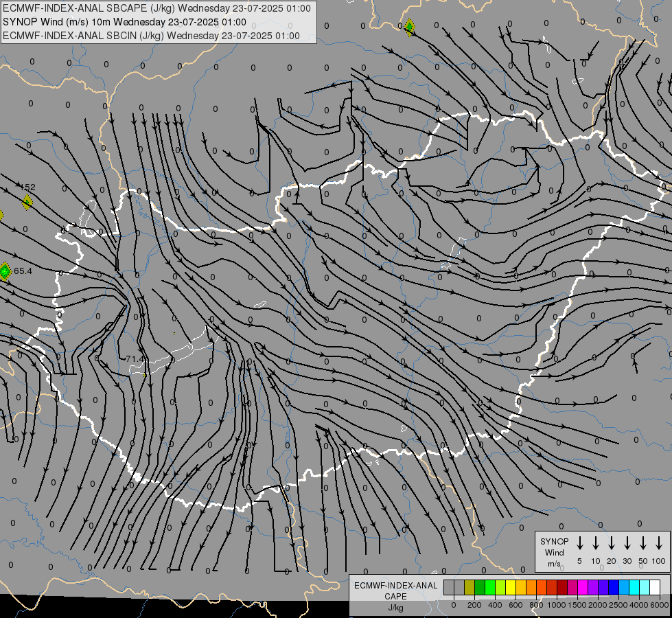Click the ECMWF-INDEX-ANAL CAPE legend title

click(395, 591)
